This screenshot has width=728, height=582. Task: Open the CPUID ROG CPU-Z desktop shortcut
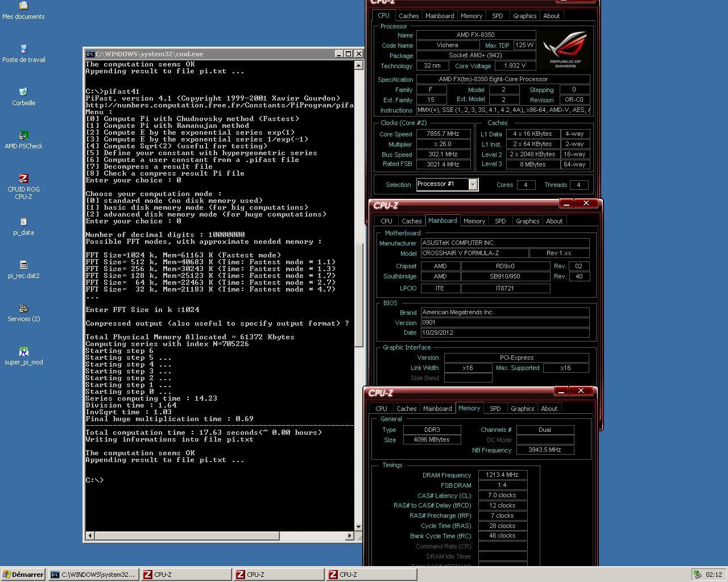23,179
